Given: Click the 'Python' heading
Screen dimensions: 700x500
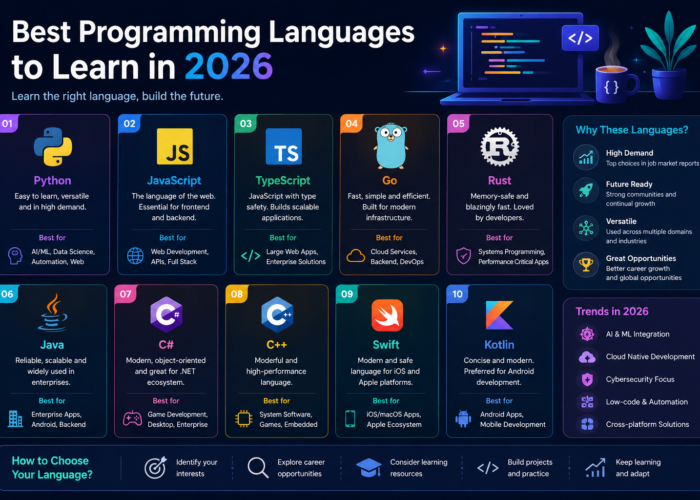Looking at the screenshot, I should (53, 180).
